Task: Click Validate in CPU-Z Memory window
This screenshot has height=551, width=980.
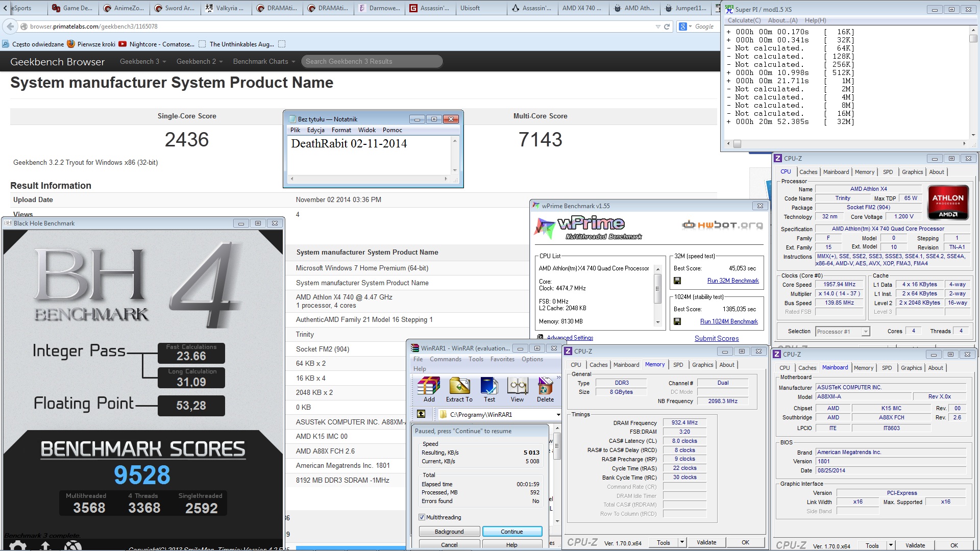Action: click(706, 542)
